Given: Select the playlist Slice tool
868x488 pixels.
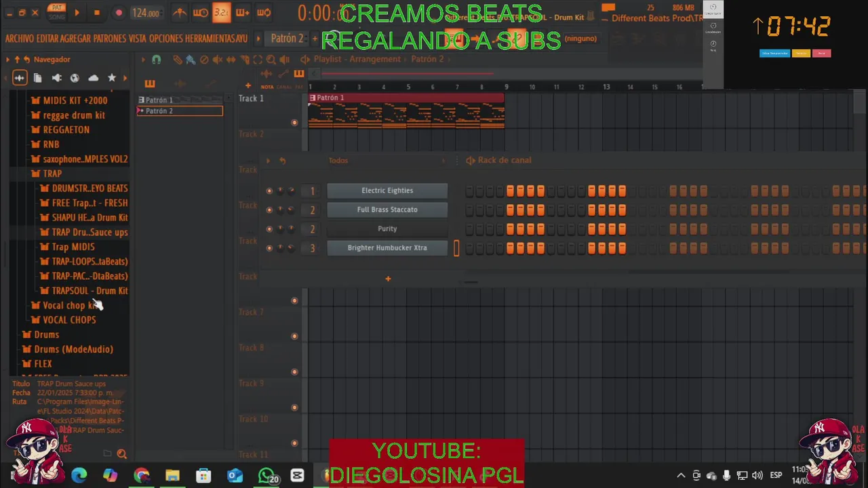Looking at the screenshot, I should 245,60.
